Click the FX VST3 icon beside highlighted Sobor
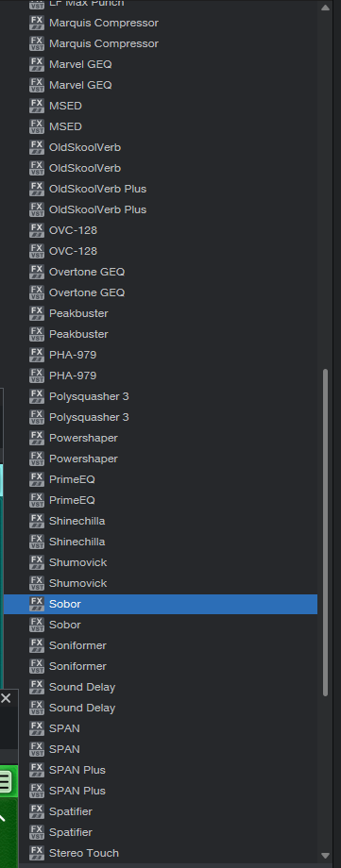 [x=37, y=604]
